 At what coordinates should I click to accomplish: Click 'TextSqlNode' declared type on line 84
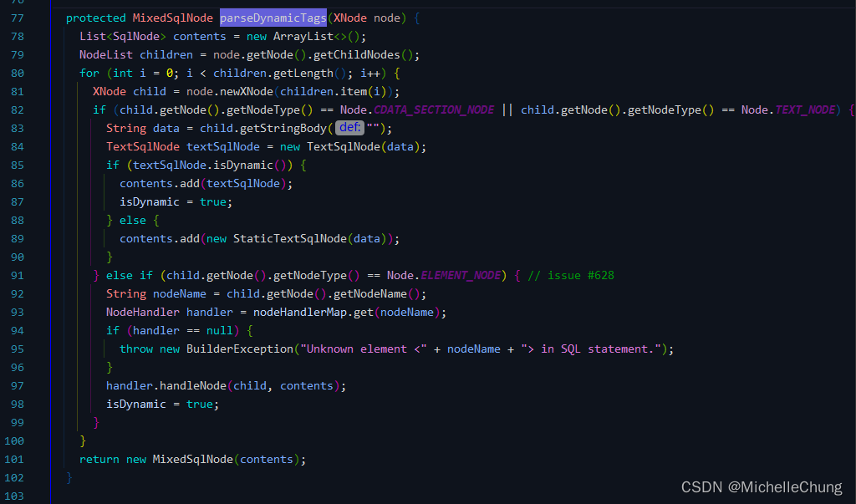click(x=143, y=147)
